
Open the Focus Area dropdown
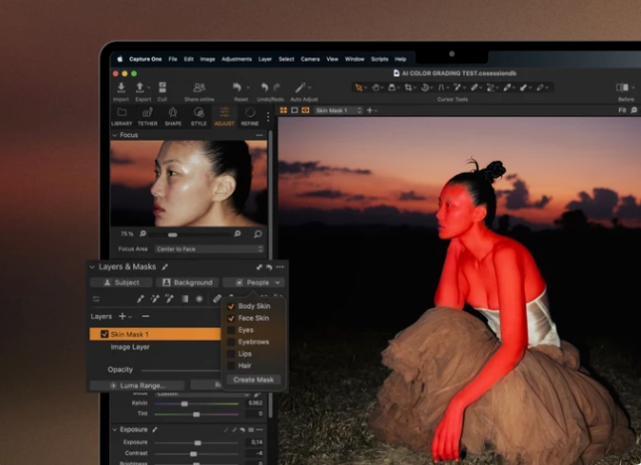(207, 248)
